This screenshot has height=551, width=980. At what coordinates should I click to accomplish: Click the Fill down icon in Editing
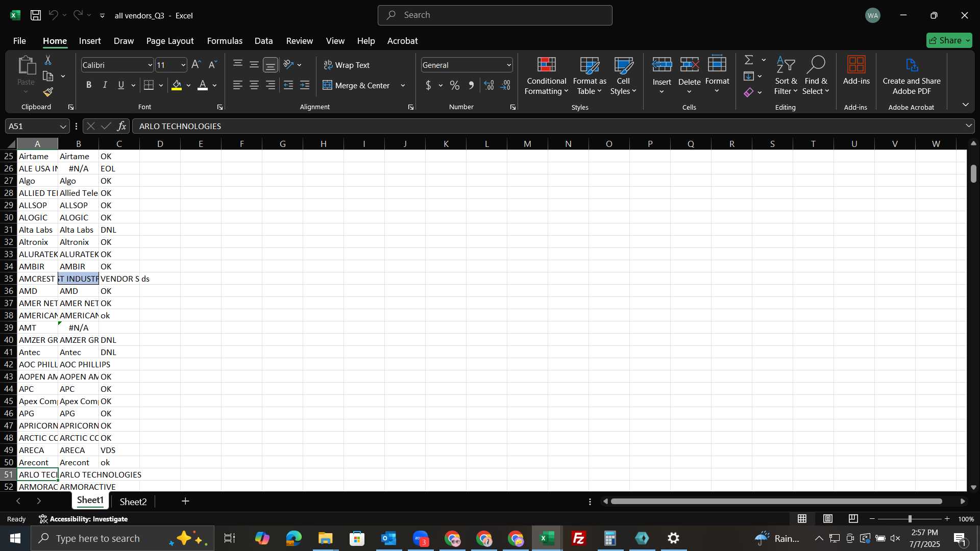[749, 77]
